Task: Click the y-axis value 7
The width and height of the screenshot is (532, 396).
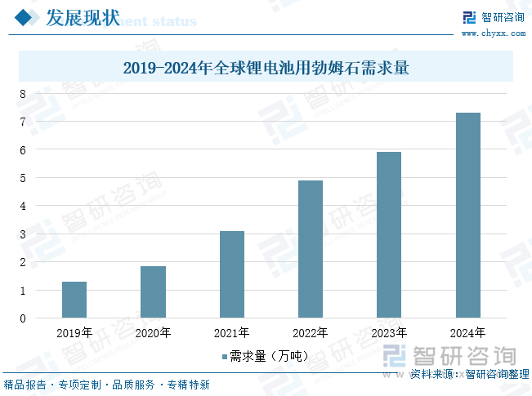Action: pyautogui.click(x=23, y=122)
